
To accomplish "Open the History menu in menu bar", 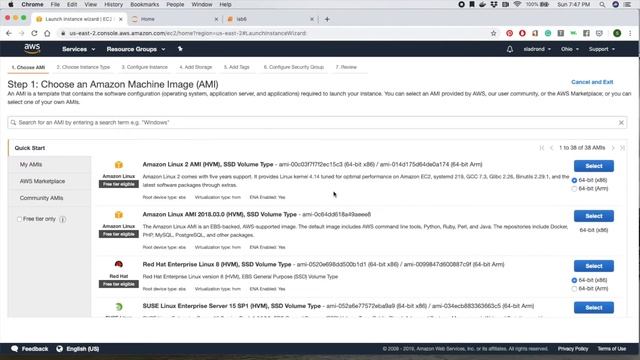I will [x=113, y=4].
